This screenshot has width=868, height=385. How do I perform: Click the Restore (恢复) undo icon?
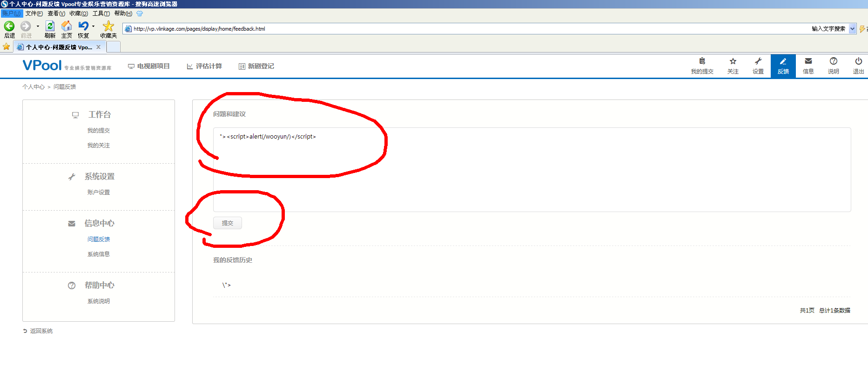83,26
